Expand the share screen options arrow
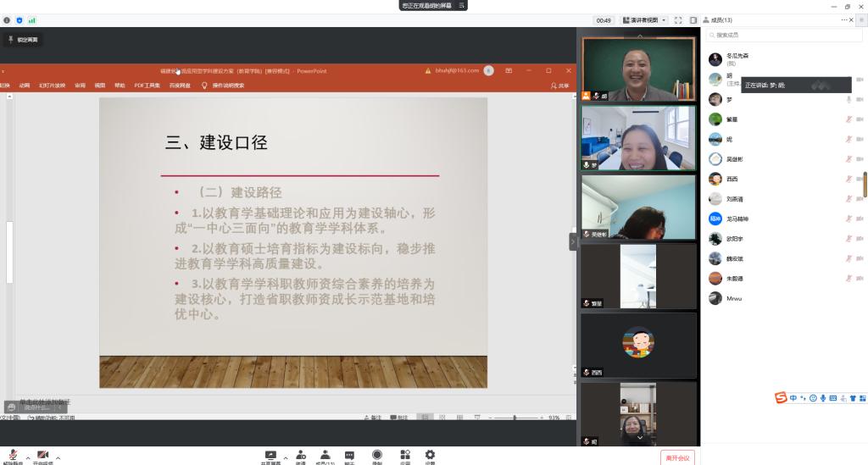 tap(286, 457)
